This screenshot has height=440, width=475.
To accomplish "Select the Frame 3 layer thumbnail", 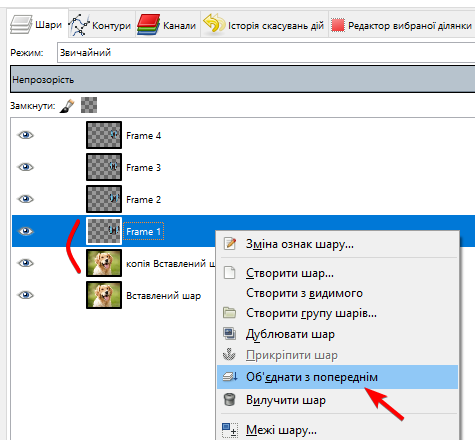I will (x=104, y=167).
